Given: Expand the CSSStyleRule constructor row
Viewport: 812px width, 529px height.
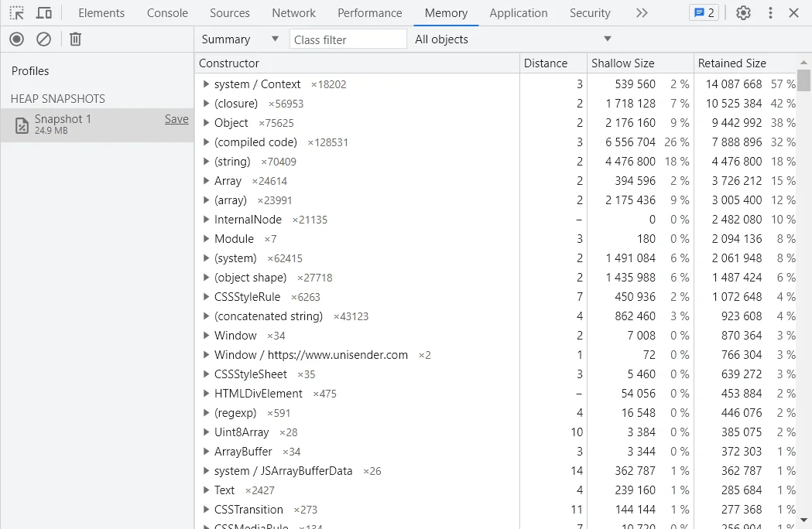Looking at the screenshot, I should coord(206,297).
